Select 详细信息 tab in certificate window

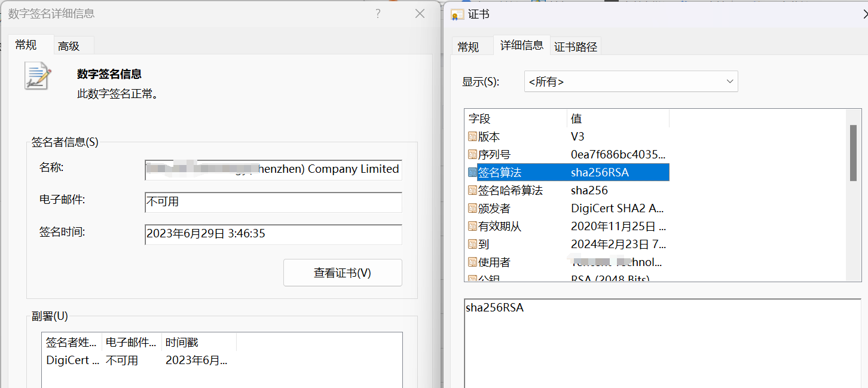[522, 45]
